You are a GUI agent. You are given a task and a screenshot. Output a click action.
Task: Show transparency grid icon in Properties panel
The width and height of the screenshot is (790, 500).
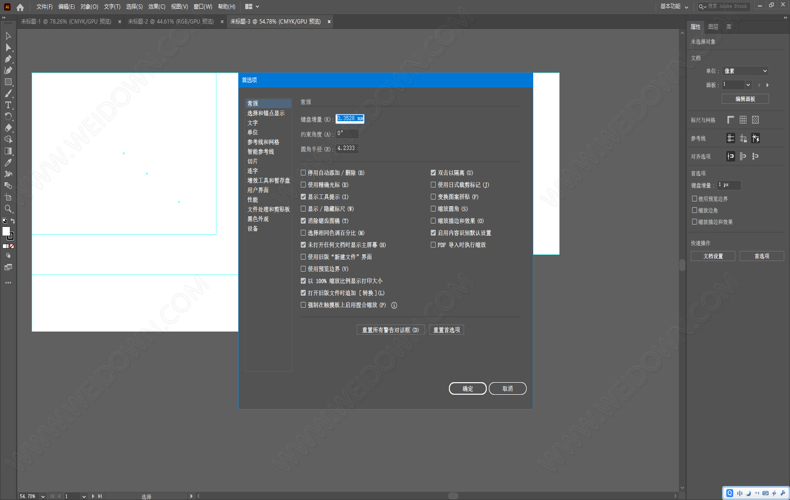(755, 120)
